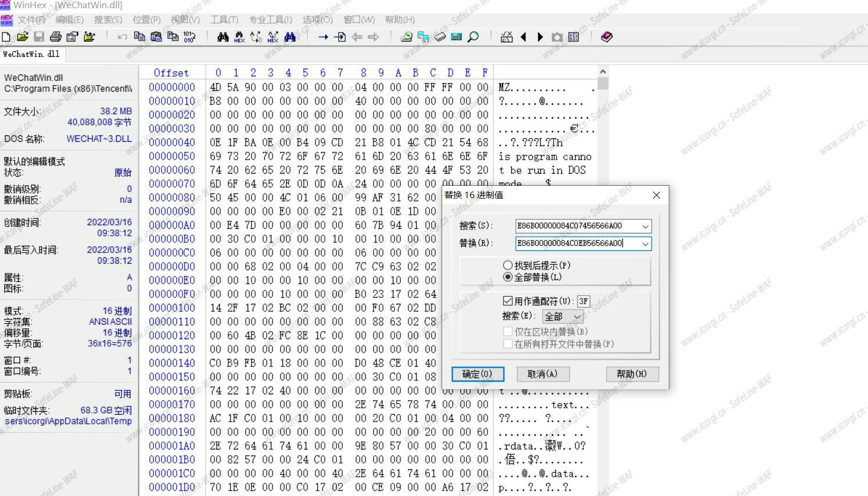Click the 取消(A) cancel button
Viewport: 868px width, 496px height.
coord(542,374)
